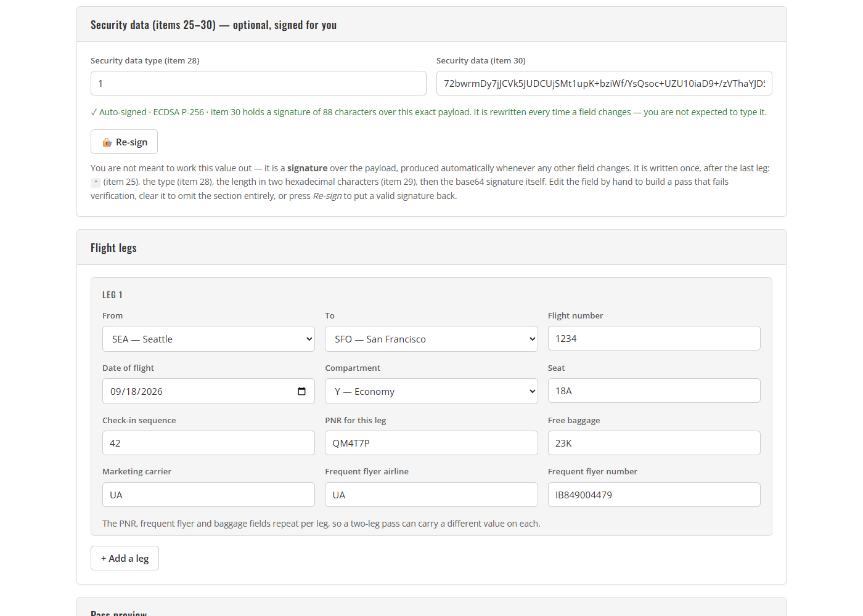Click the Marketing carrier label
Image resolution: width=863 pixels, height=616 pixels.
pos(137,471)
